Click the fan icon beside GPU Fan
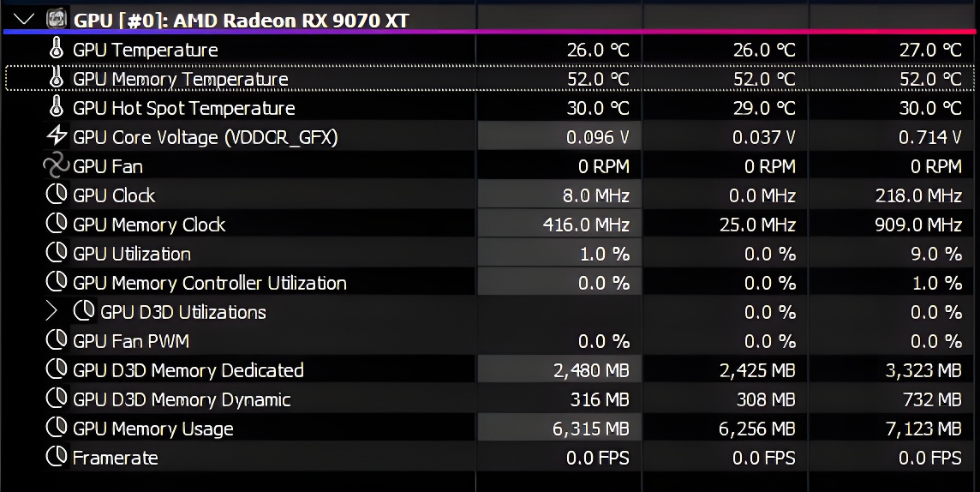980x492 pixels. point(57,165)
